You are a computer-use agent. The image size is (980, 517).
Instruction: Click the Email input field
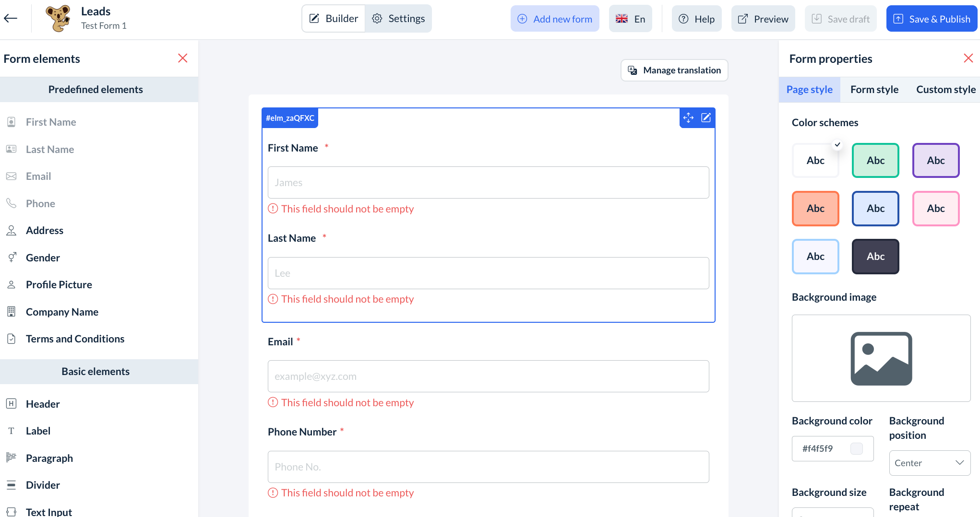click(488, 376)
